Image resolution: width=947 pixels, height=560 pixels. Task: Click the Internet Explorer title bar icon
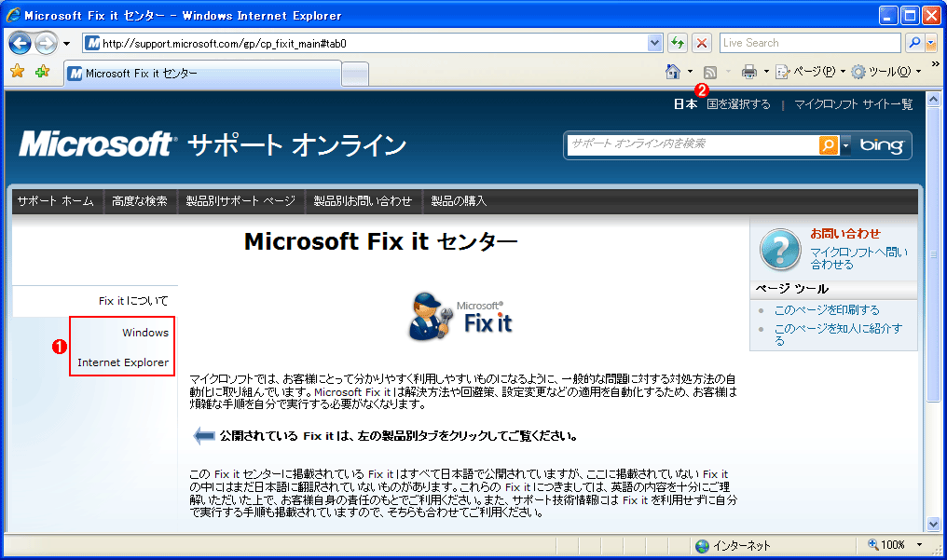coord(13,15)
